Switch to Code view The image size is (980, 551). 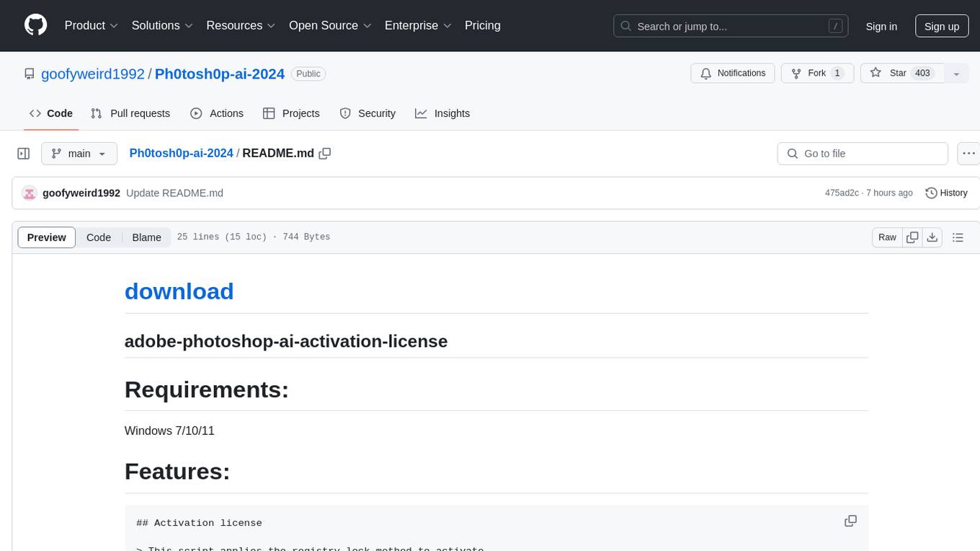point(99,237)
